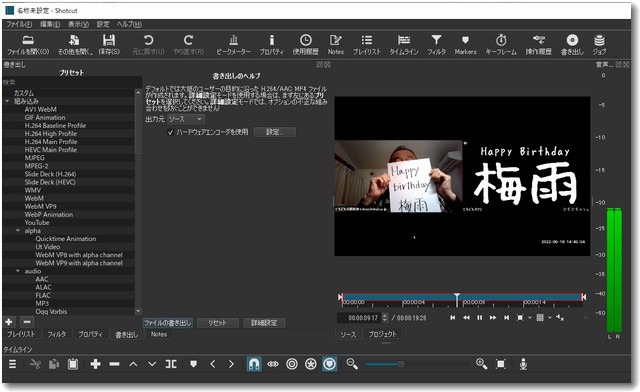Click the Export File button

point(168,323)
